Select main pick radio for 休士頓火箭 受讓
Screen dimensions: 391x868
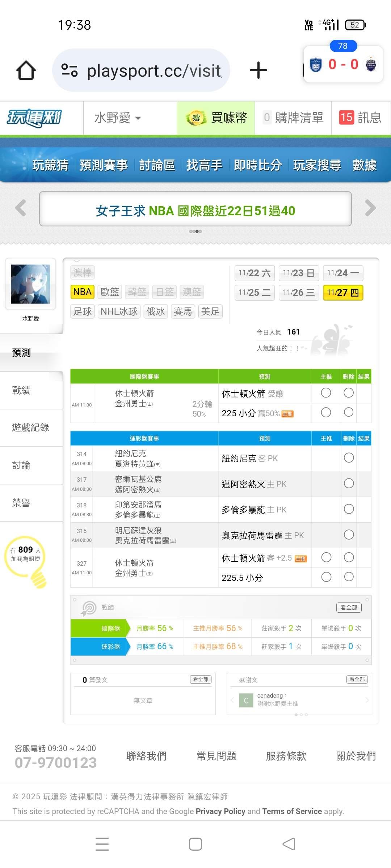326,393
